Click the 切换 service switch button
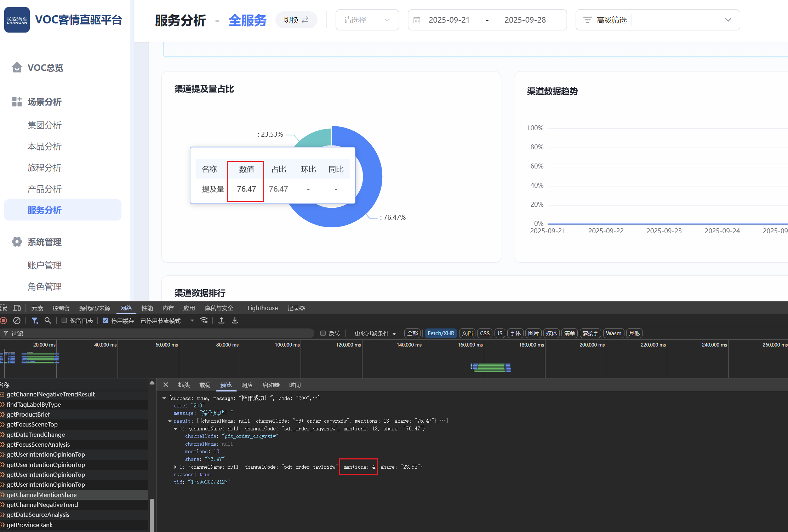Image resolution: width=788 pixels, height=532 pixels. click(296, 20)
